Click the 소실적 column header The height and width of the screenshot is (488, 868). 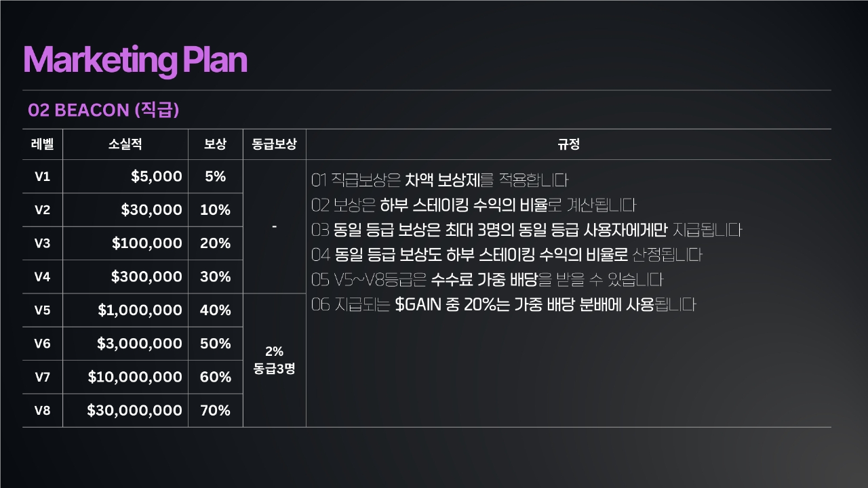point(125,144)
